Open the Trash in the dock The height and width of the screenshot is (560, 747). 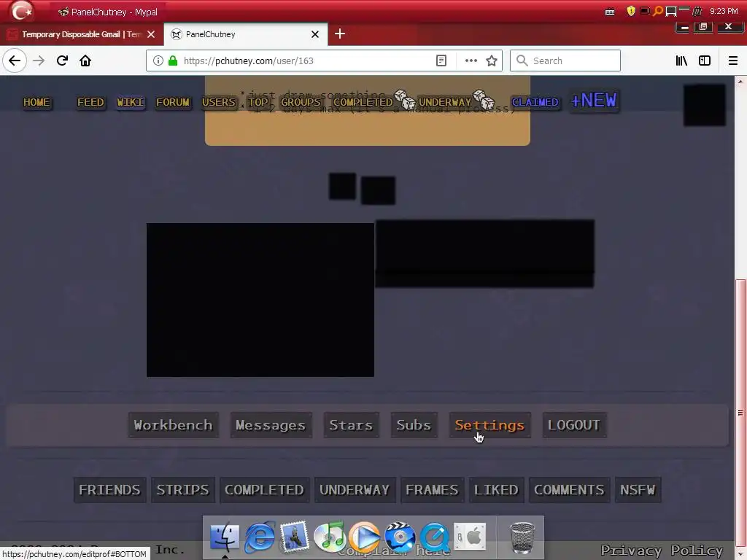tap(522, 537)
